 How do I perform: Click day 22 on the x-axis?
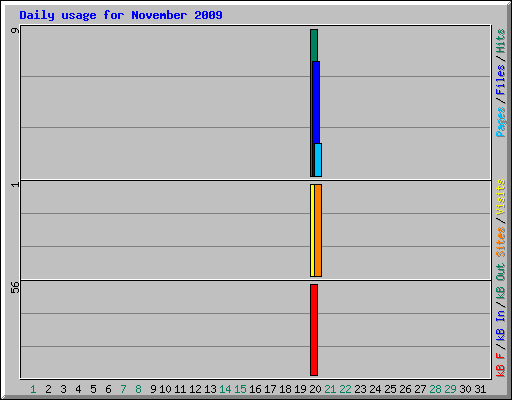pos(345,389)
